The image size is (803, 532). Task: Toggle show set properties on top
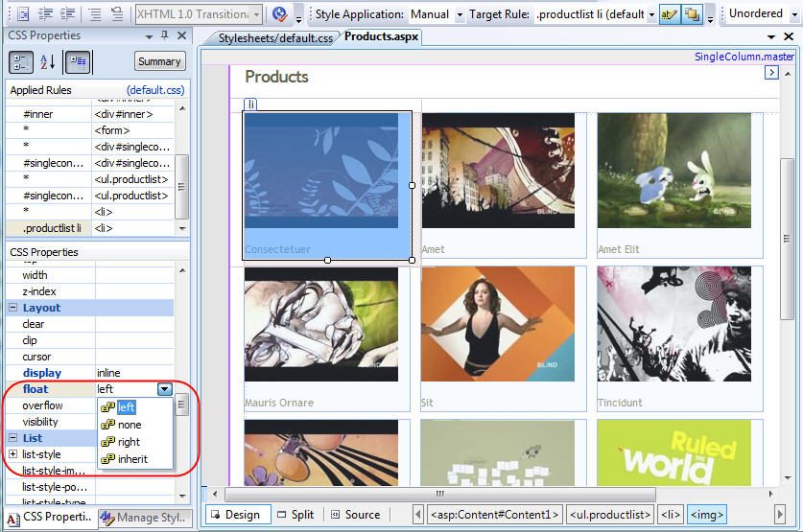(78, 62)
